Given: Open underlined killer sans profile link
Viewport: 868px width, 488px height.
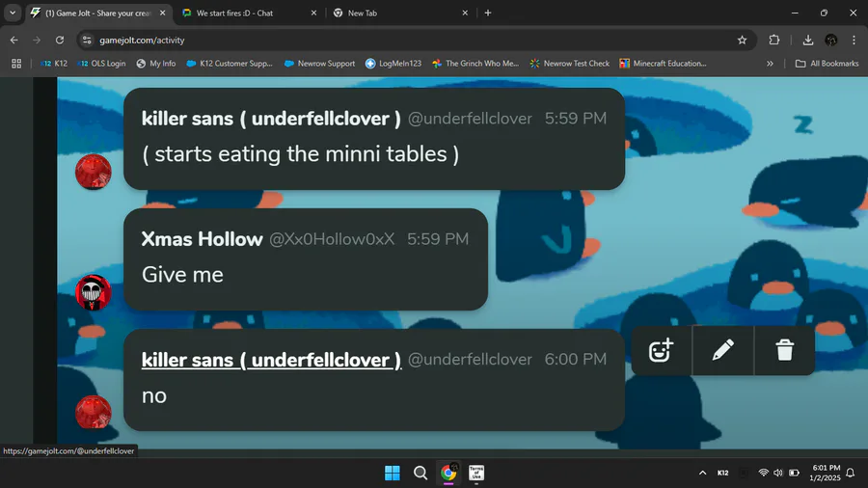Looking at the screenshot, I should [271, 360].
